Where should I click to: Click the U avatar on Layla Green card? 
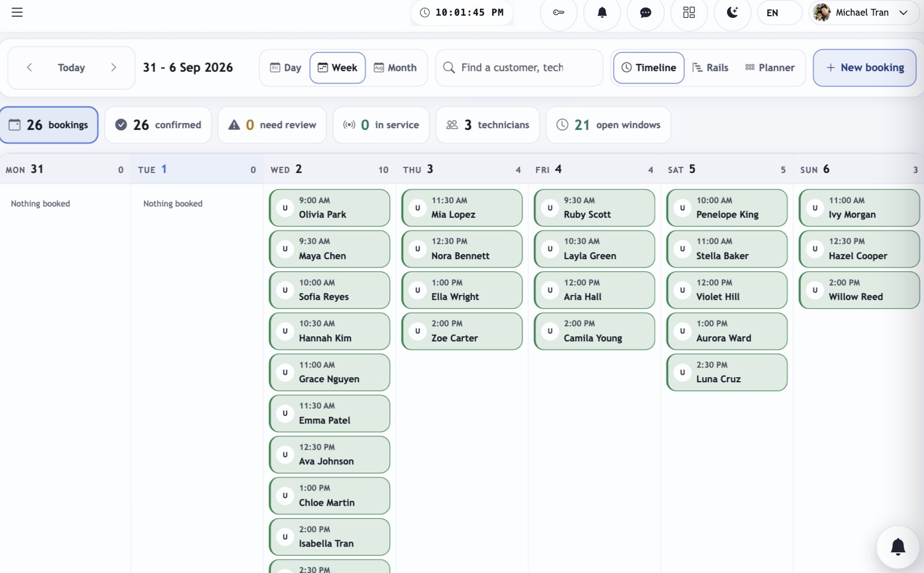550,249
